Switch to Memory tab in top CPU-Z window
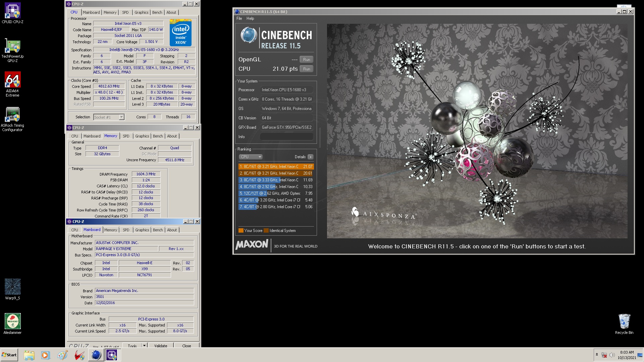644x362 pixels. tap(110, 12)
